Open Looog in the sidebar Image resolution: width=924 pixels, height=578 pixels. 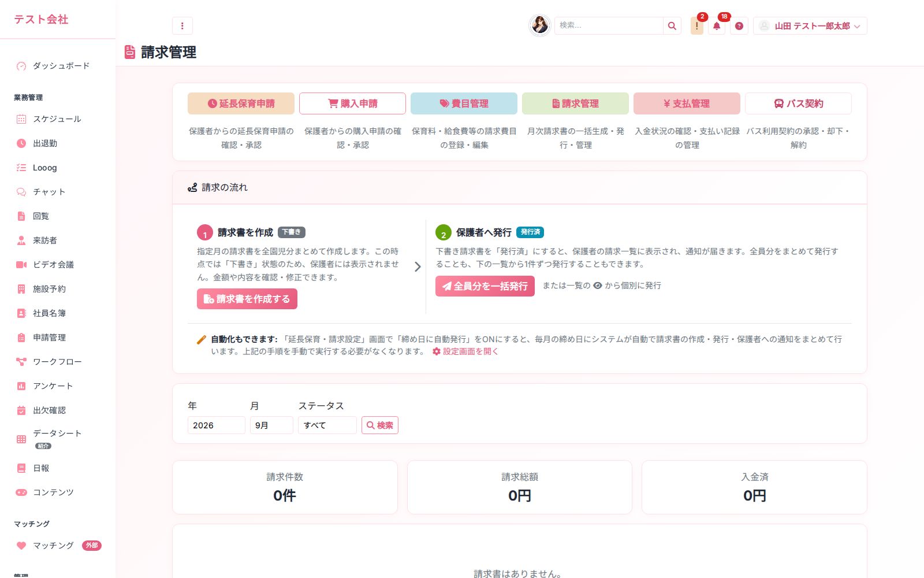click(x=58, y=168)
